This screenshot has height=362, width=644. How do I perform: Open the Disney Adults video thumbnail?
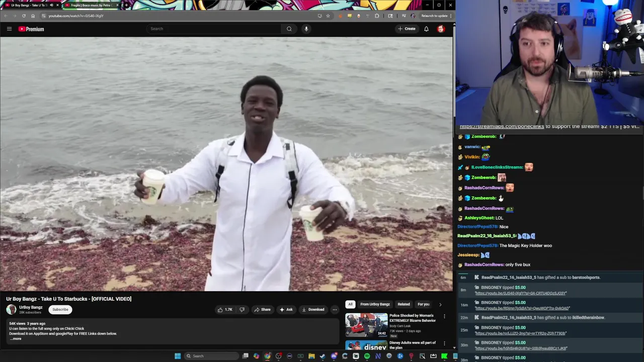coord(366,345)
